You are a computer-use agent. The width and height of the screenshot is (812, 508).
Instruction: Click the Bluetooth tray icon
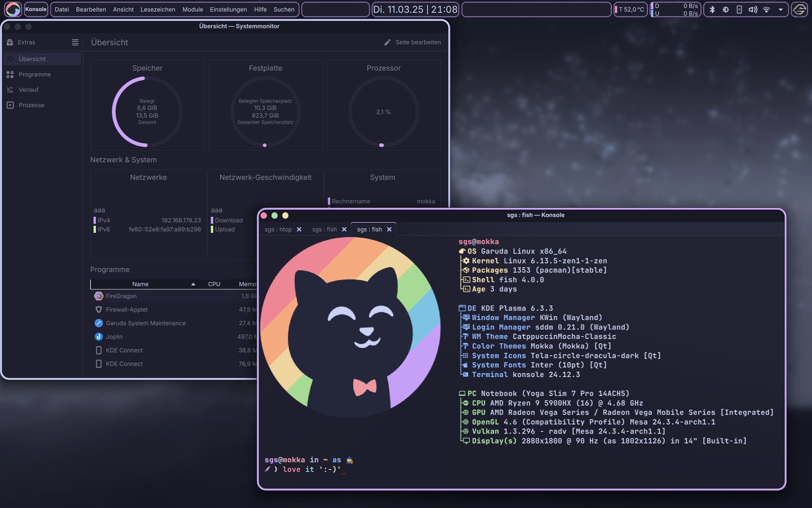[x=712, y=9]
